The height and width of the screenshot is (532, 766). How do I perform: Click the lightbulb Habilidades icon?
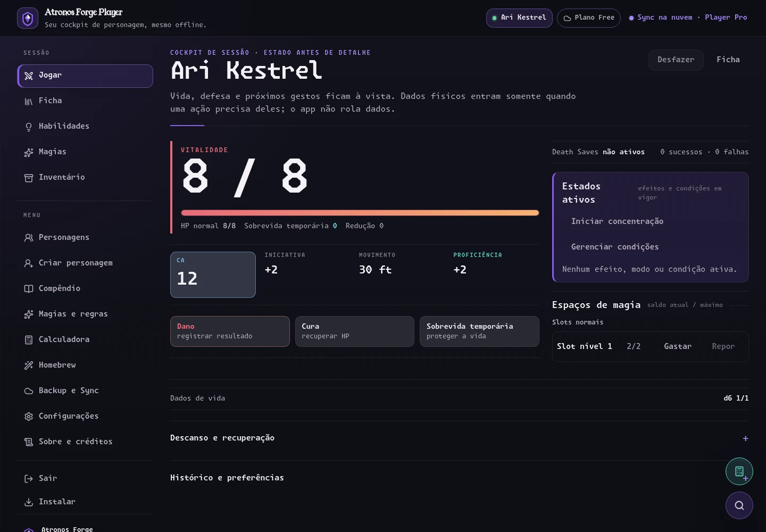29,127
